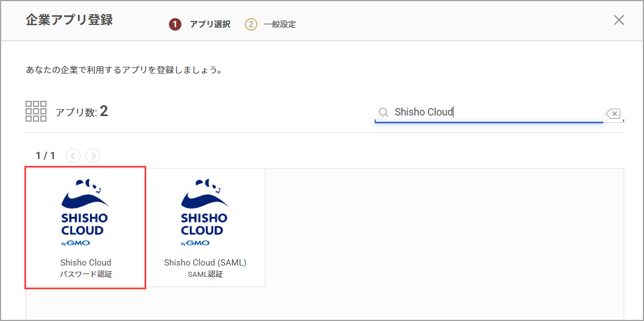Click the 1 / 1 page indicator

click(45, 156)
